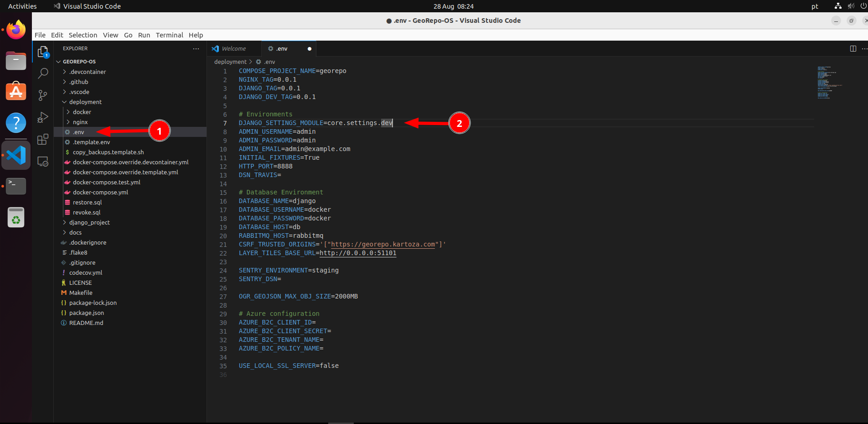Viewport: 868px width, 424px height.
Task: Open the http://0.0.0.0:51101 link
Action: (358, 253)
